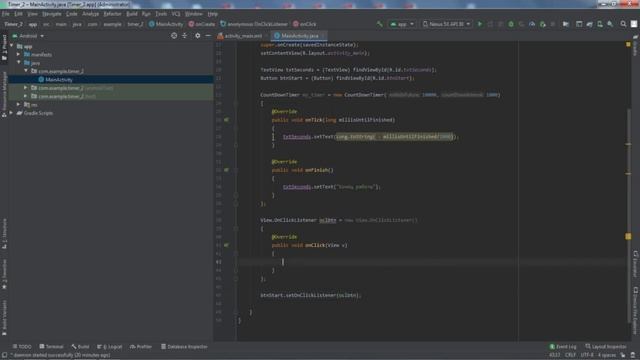Image resolution: width=640 pixels, height=360 pixels.
Task: Open the Device File Explorer side tab
Action: click(636, 310)
